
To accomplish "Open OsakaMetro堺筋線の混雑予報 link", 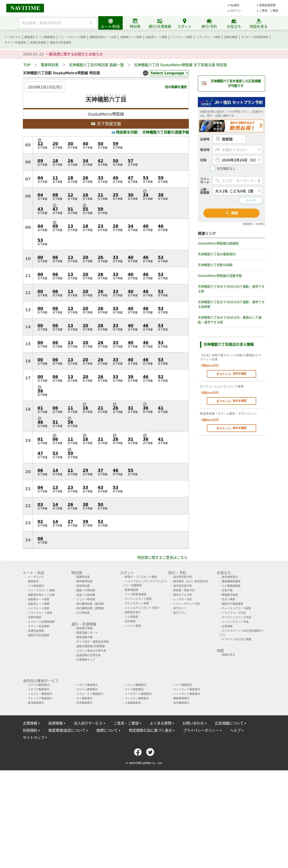I will (220, 276).
